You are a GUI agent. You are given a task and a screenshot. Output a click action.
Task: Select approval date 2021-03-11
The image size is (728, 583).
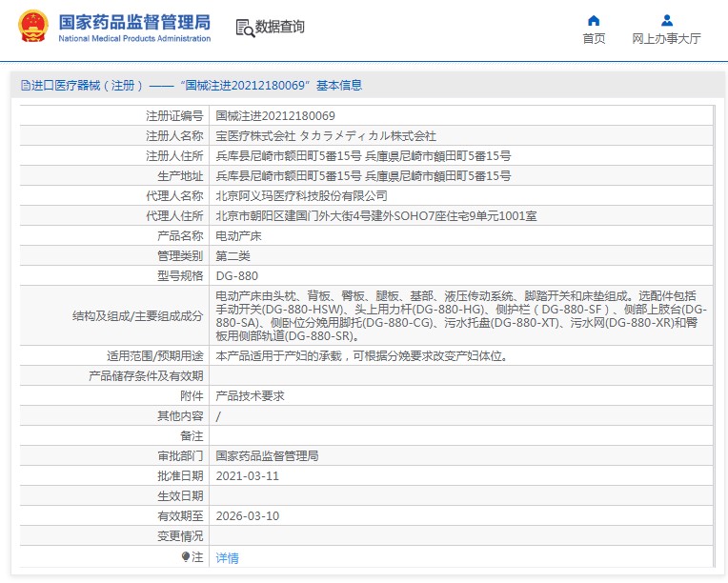(x=248, y=476)
